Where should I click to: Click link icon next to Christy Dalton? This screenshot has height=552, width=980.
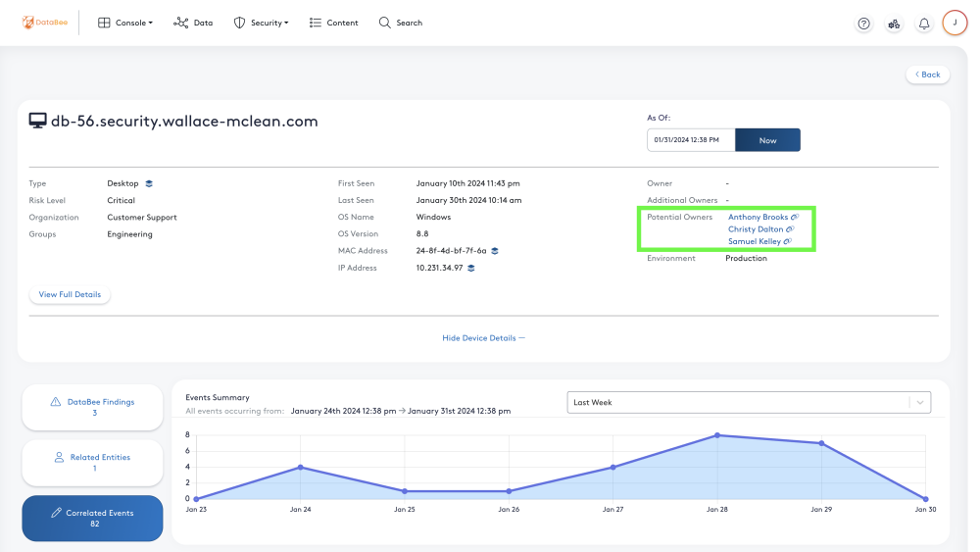pos(790,229)
